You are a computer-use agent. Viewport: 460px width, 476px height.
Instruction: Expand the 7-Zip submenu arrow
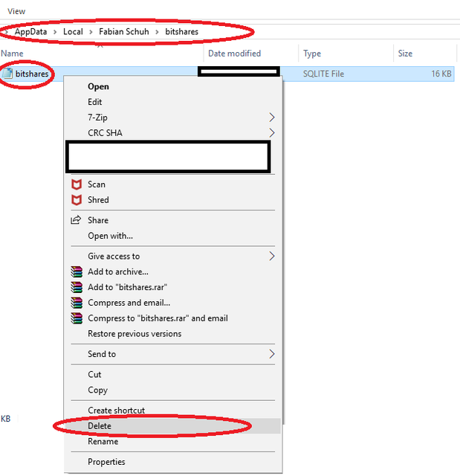pos(272,118)
